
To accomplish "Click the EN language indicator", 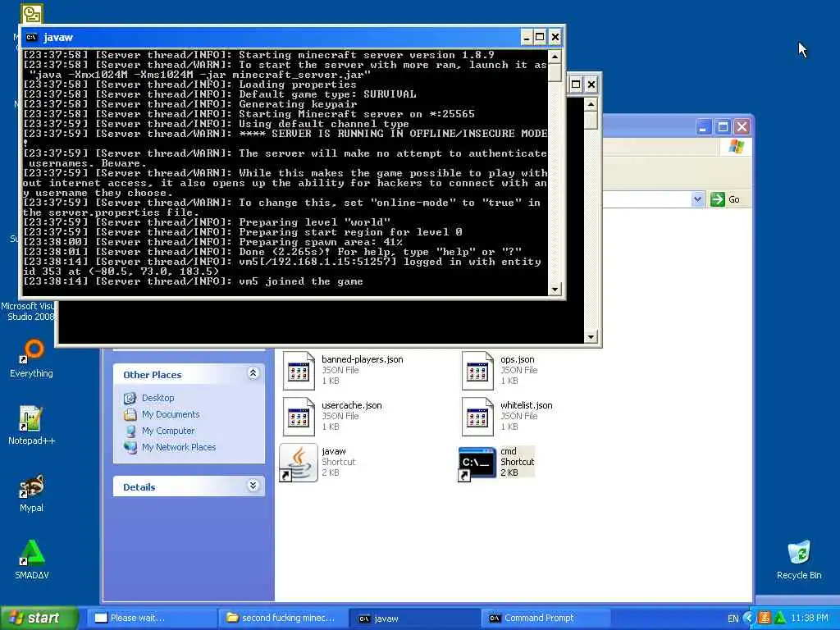I will pos(733,619).
